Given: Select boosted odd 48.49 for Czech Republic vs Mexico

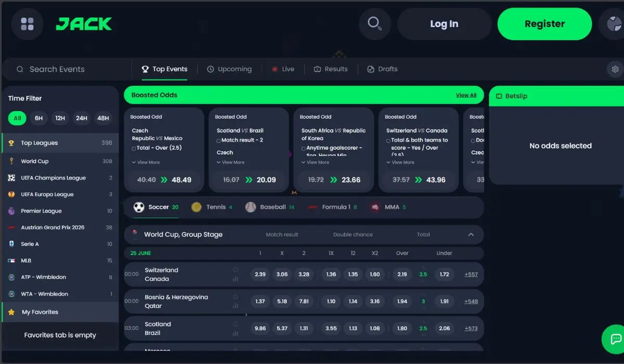Looking at the screenshot, I should (164, 180).
